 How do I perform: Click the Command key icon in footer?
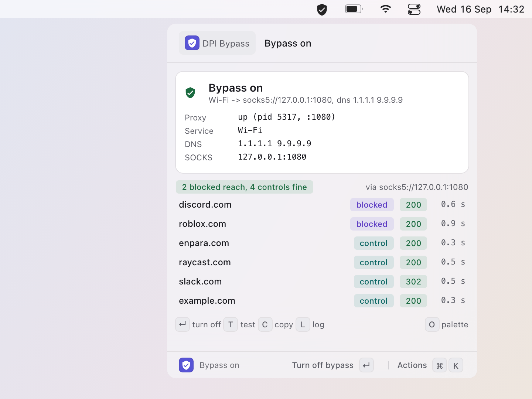[x=440, y=365]
